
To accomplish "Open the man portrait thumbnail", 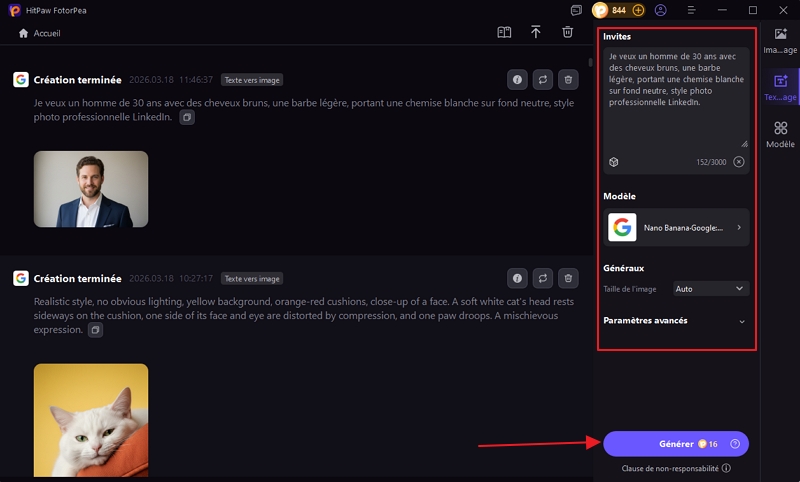I will (91, 189).
